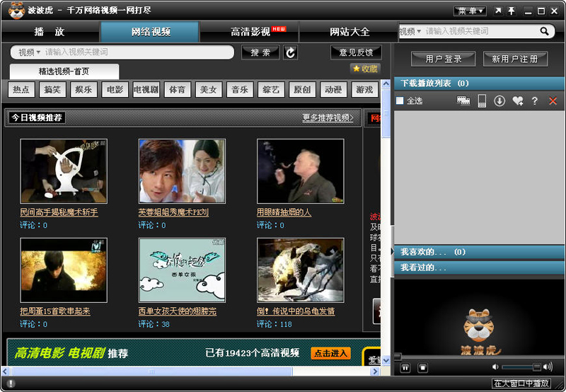566x392 pixels.
Task: Click the refresh icon beside the search button
Action: [290, 52]
